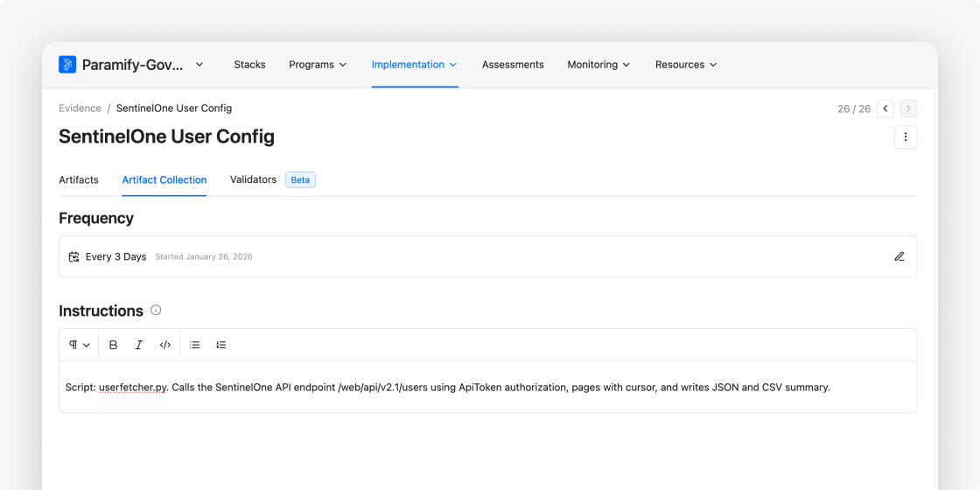Expand the Monitoring menu
Image resolution: width=980 pixels, height=490 pixels.
(x=598, y=65)
